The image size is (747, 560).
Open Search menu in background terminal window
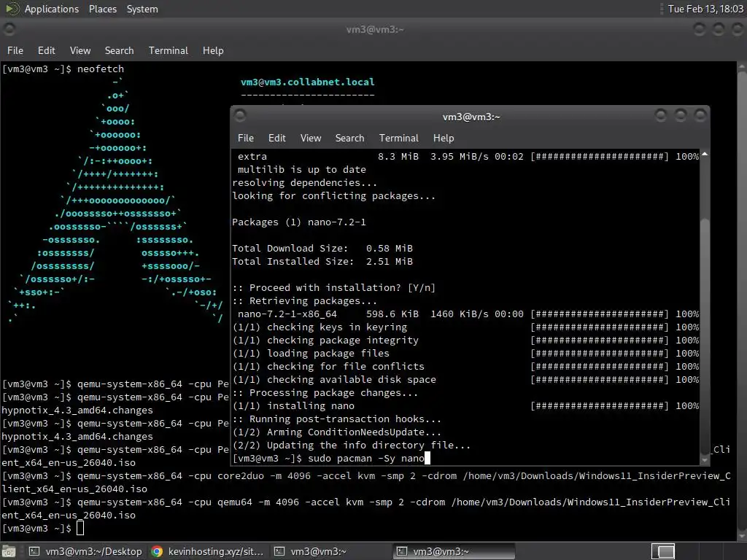pos(119,50)
